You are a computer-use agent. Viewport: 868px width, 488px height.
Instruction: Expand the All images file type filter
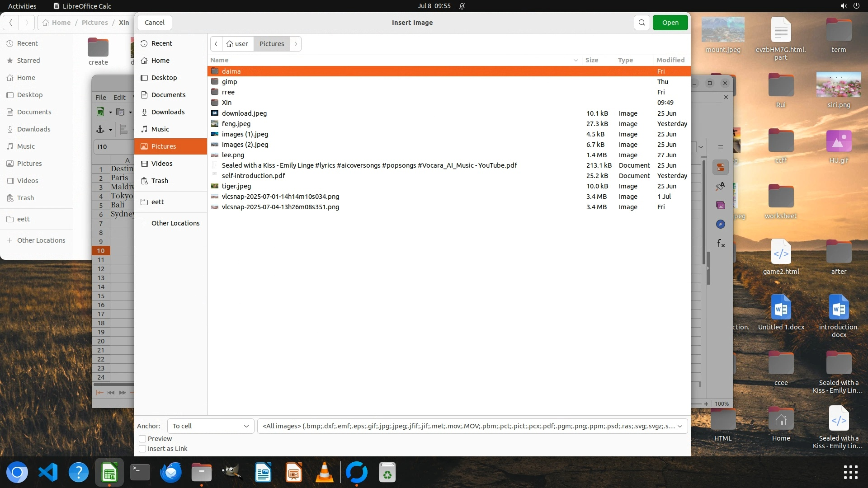click(x=472, y=426)
